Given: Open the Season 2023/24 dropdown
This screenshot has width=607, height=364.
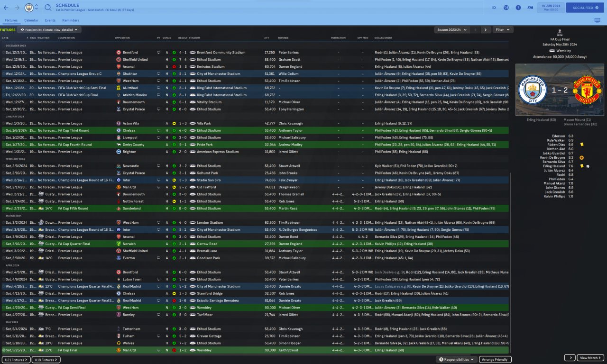Looking at the screenshot, I should (x=451, y=30).
